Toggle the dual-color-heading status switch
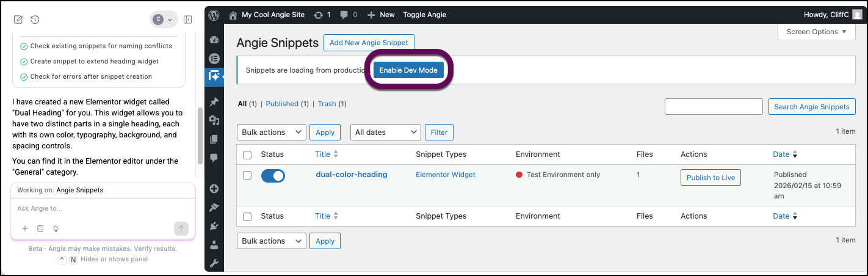This screenshot has height=276, width=868. 273,176
